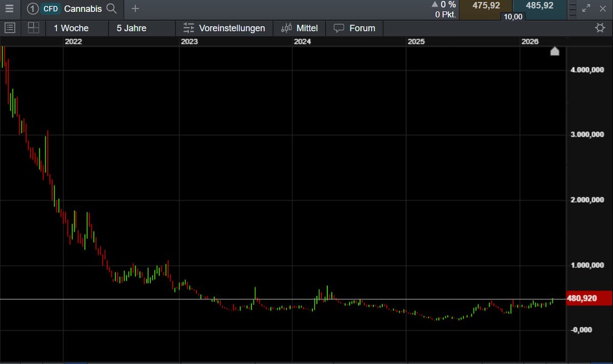Screen dimensions: 613x364
Task: Add a new chart tab with plus
Action: coord(135,9)
